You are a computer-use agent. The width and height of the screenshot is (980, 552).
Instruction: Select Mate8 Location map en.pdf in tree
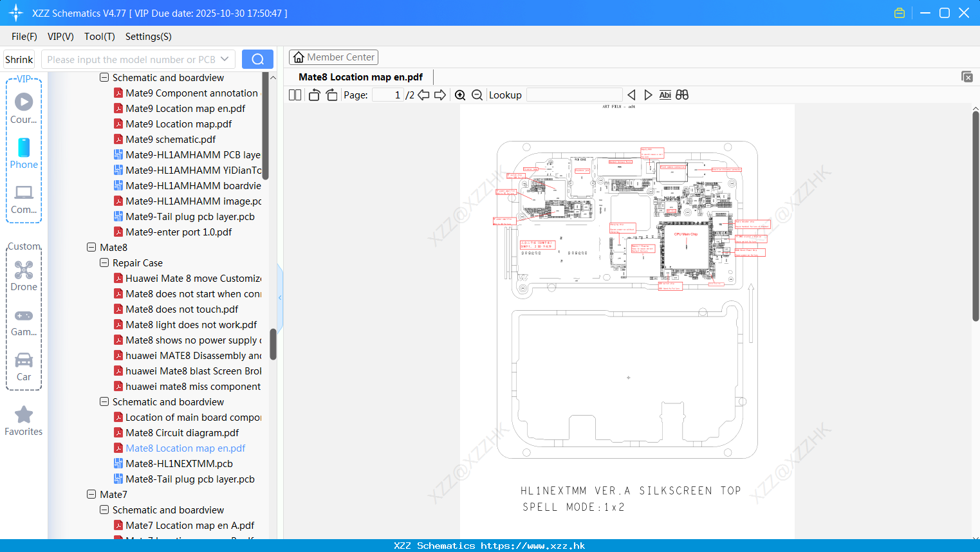click(185, 448)
